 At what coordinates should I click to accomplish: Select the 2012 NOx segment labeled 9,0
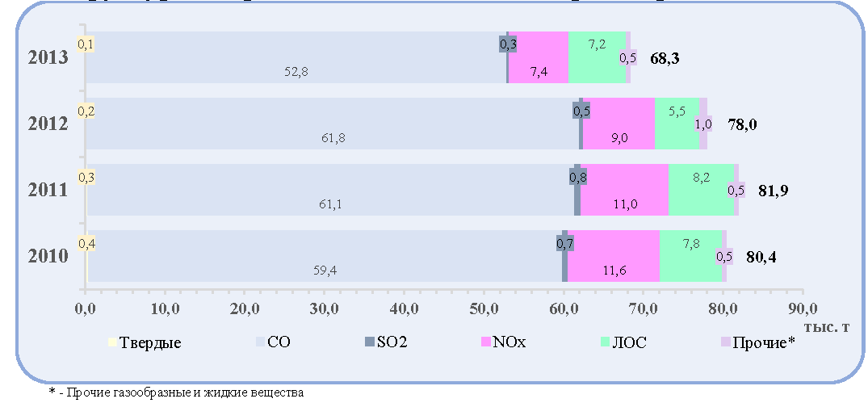619,124
